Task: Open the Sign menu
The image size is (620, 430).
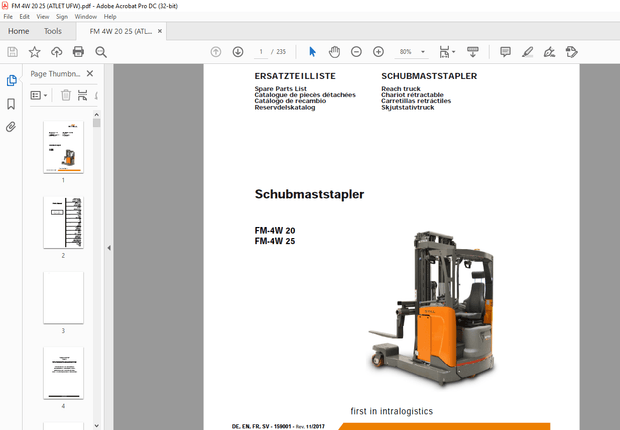Action: coord(62,17)
